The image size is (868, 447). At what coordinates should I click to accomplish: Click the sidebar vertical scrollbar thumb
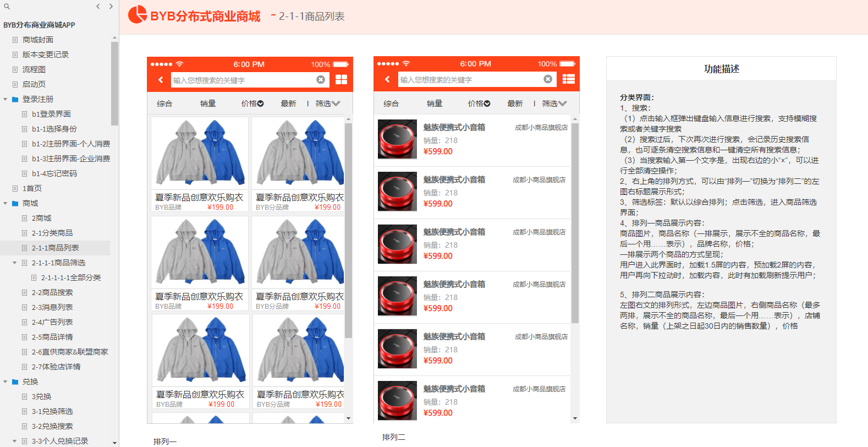click(x=114, y=84)
